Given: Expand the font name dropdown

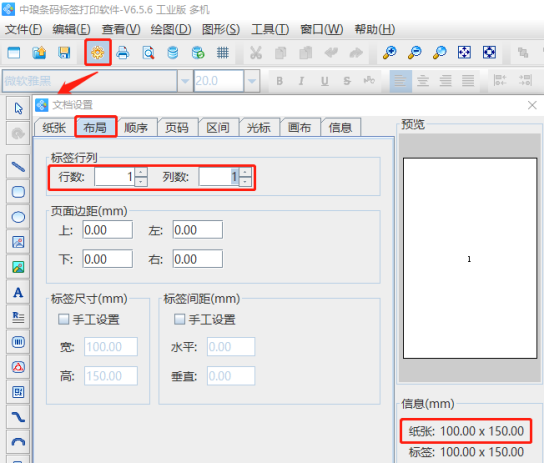Looking at the screenshot, I should point(185,81).
